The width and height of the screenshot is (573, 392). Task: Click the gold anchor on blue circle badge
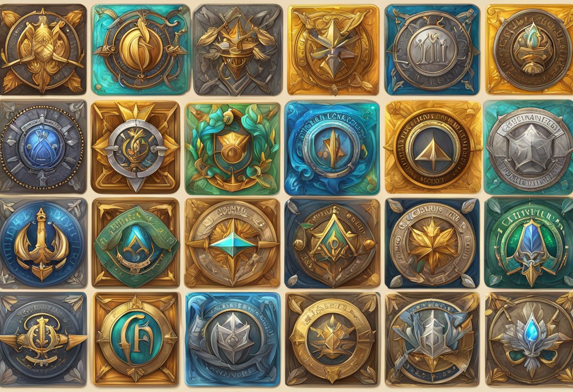pos(42,243)
